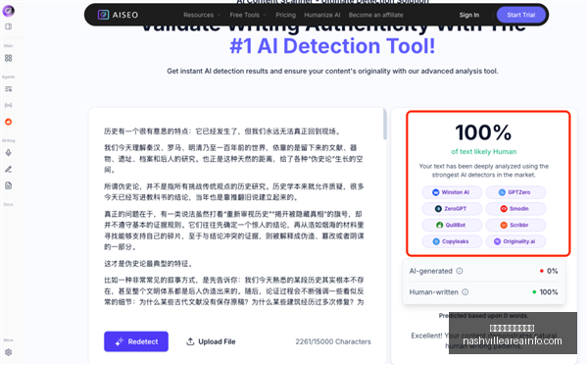
Task: Click the Scribbr detector chip
Action: (515, 225)
